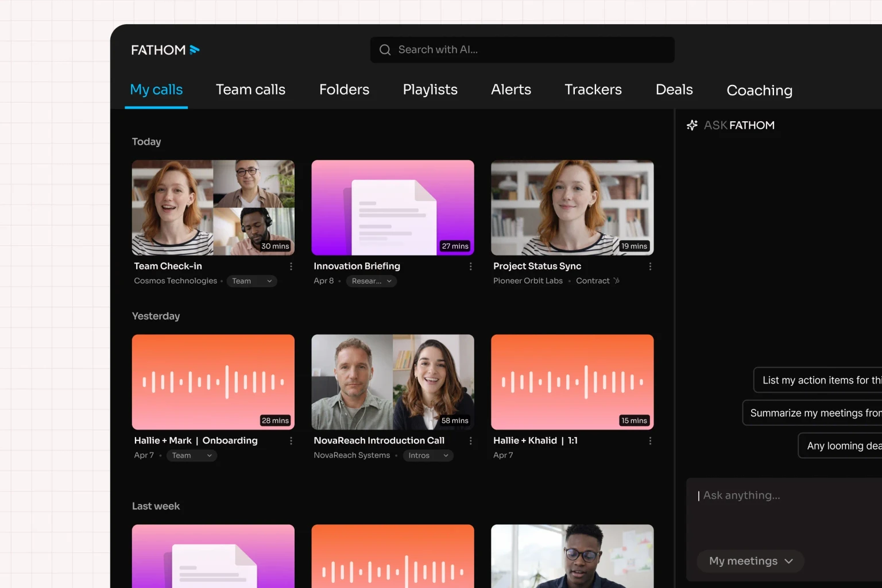The width and height of the screenshot is (882, 588).
Task: Open the Team Check-in video thumbnail
Action: (x=213, y=207)
